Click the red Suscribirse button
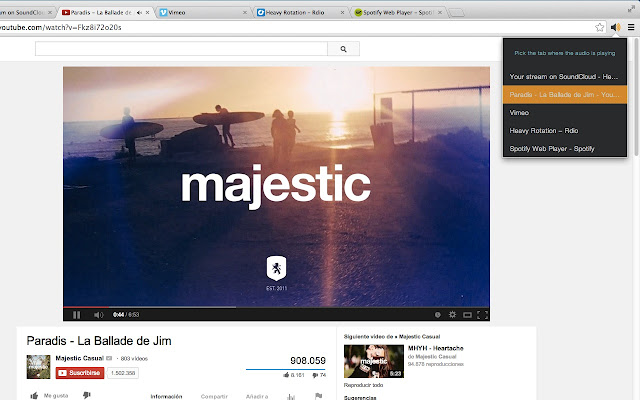This screenshot has width=640, height=400. [x=80, y=373]
